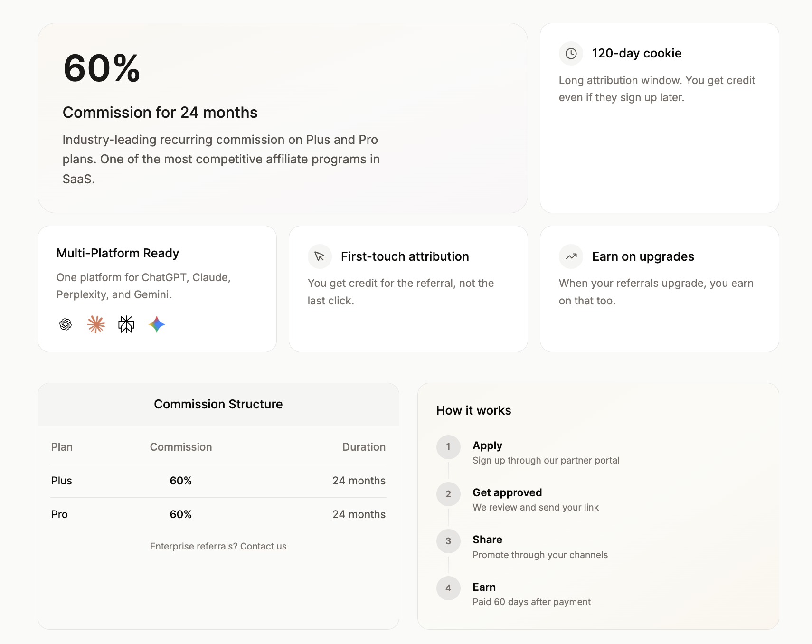Click the step 3 circle for Share
Viewport: 812px width, 644px height.
(448, 541)
